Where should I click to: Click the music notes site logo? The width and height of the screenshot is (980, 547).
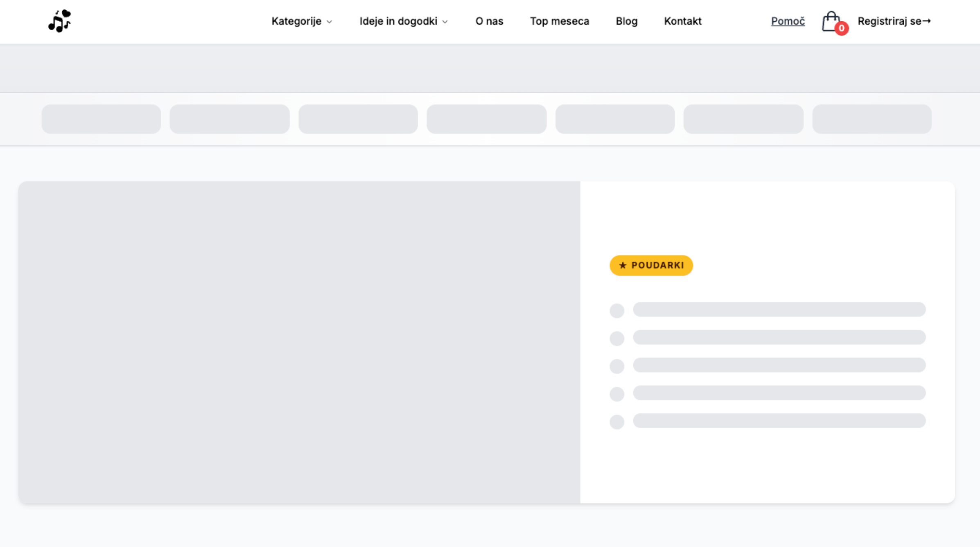click(x=60, y=21)
